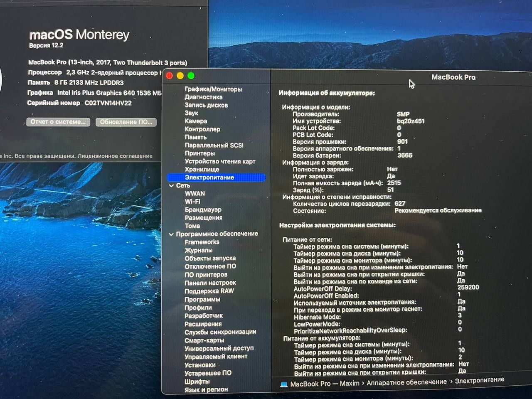
Task: Open 'Объекты запуска' startup items
Action: [210, 258]
